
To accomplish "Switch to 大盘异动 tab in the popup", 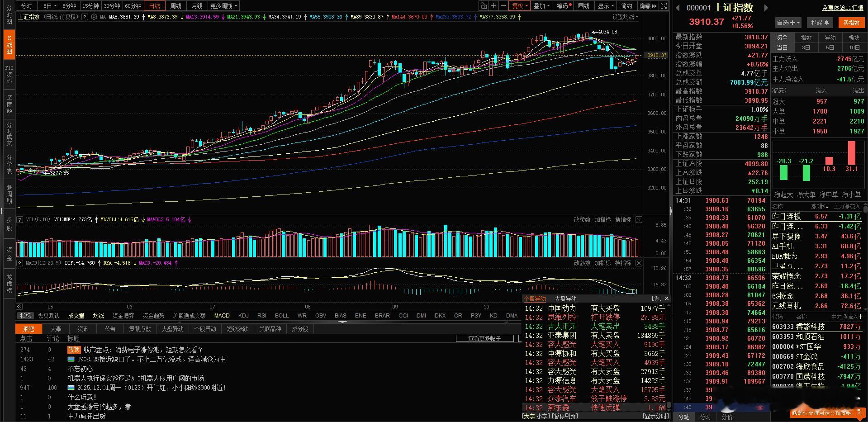I will pos(565,299).
